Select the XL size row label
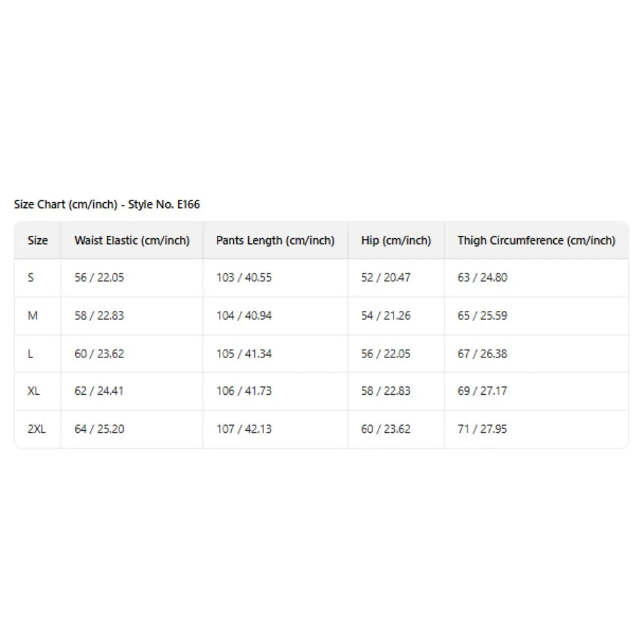644x644 pixels. pos(34,391)
